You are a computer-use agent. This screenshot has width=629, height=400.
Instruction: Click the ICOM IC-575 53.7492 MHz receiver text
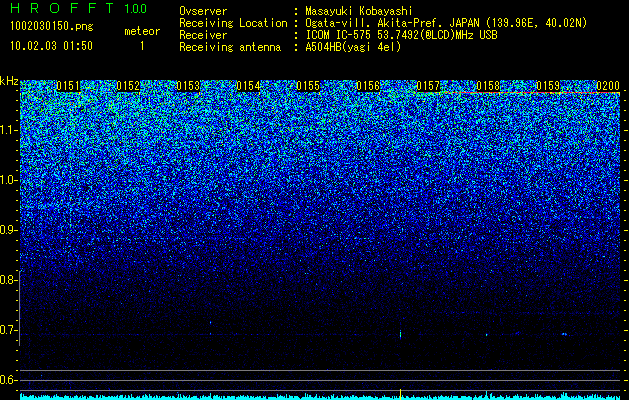[401, 35]
